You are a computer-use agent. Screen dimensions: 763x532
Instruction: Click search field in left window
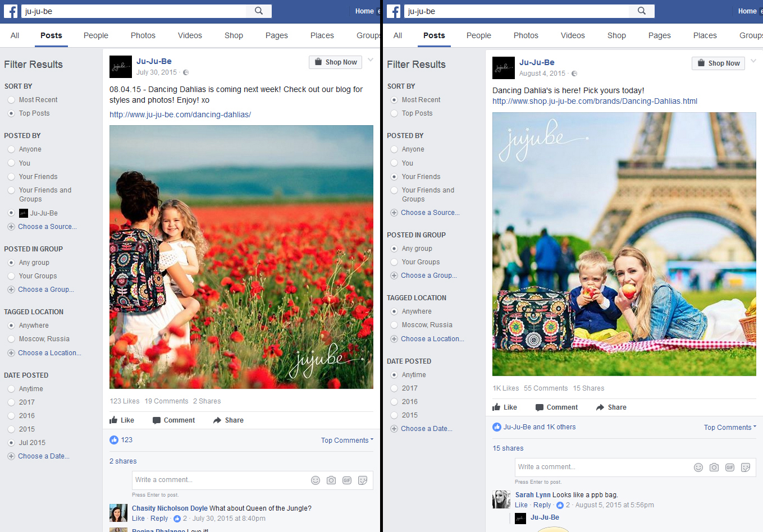134,11
